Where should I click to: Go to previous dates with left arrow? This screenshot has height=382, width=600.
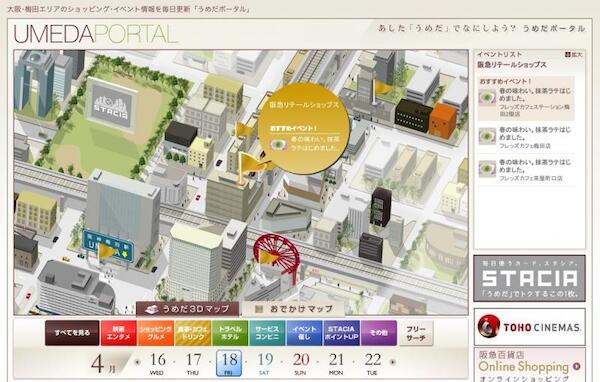point(137,362)
